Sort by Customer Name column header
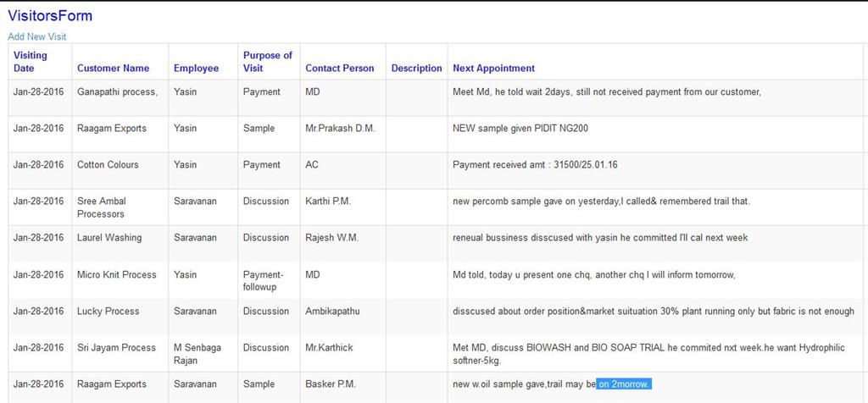This screenshot has height=403, width=868. (114, 69)
